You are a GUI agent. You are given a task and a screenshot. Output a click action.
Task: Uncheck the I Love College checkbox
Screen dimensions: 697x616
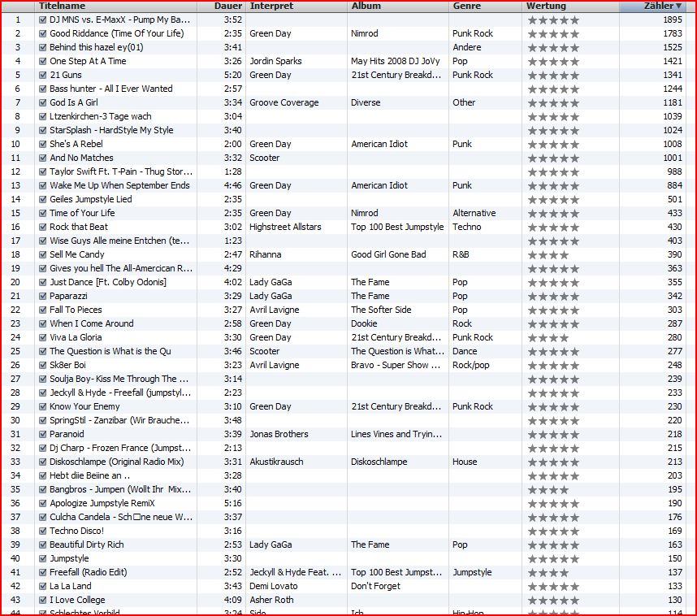pos(43,600)
